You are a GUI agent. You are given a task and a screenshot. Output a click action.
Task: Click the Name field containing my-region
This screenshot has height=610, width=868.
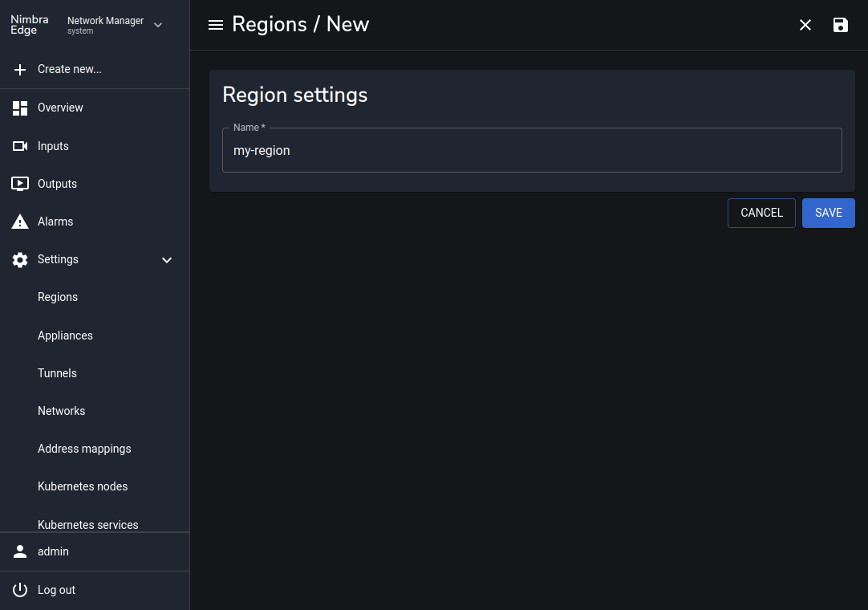[532, 150]
